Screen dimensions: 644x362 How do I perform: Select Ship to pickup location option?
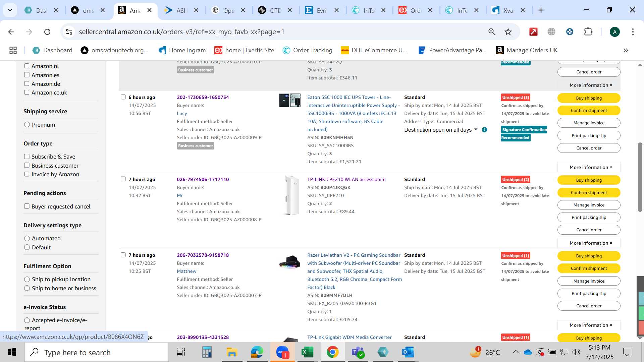[27, 279]
